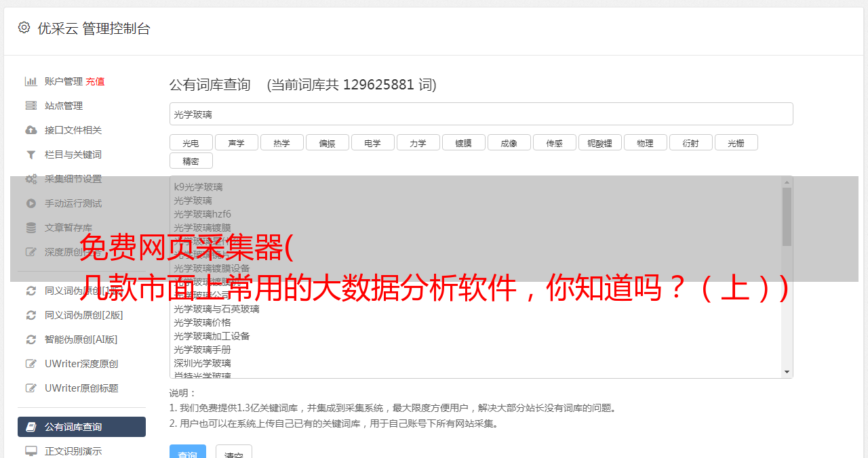Click the results list scrollbar up arrow
This screenshot has height=458, width=868.
787,182
